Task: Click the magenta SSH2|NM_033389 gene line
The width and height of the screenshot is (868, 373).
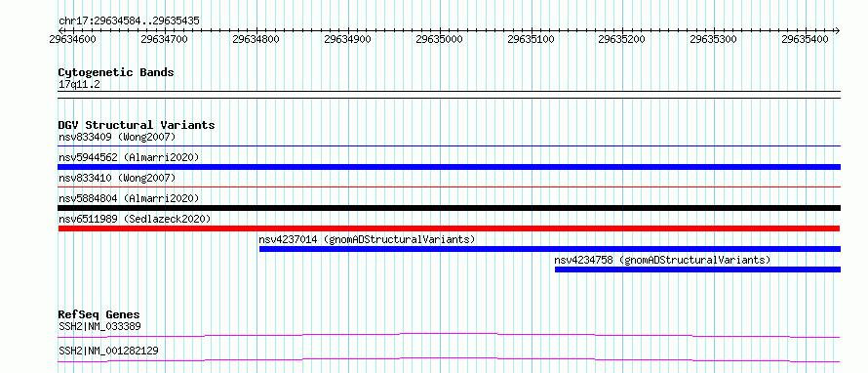Action: (x=449, y=335)
